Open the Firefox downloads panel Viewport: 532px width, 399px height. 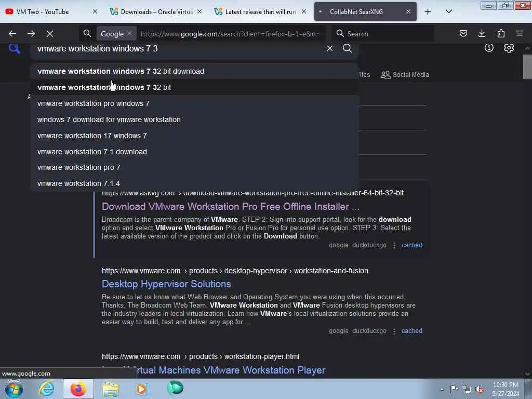pyautogui.click(x=482, y=33)
